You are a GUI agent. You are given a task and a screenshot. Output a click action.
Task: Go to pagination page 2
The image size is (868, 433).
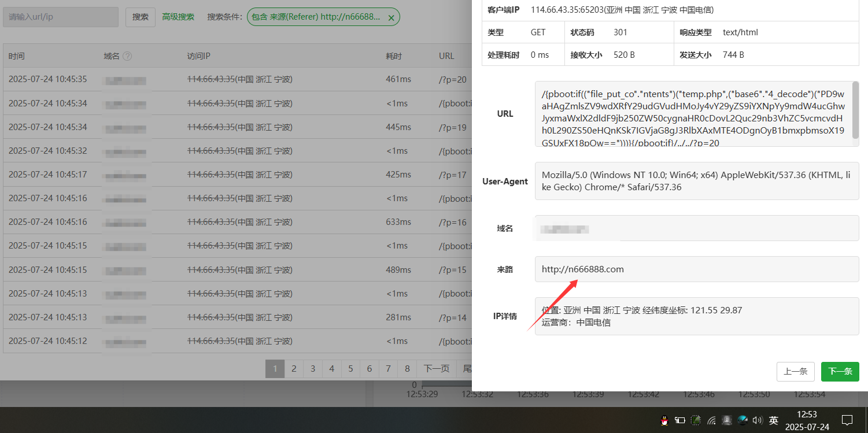(x=294, y=368)
